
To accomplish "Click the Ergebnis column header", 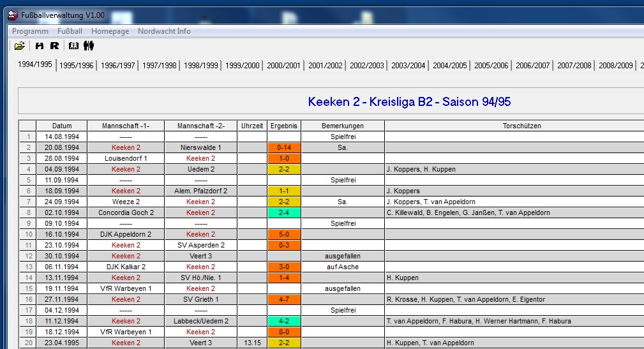I will coord(281,126).
